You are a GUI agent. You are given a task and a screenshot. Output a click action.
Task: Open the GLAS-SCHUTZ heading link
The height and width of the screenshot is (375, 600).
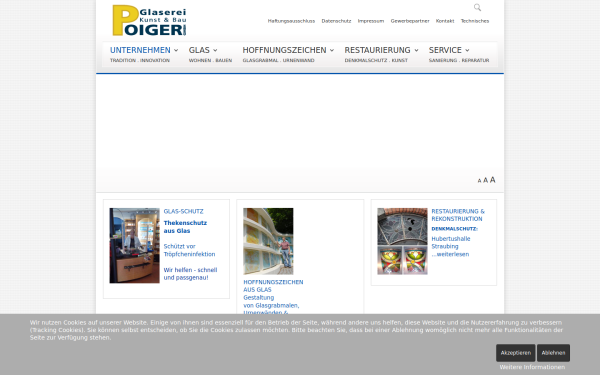(183, 211)
